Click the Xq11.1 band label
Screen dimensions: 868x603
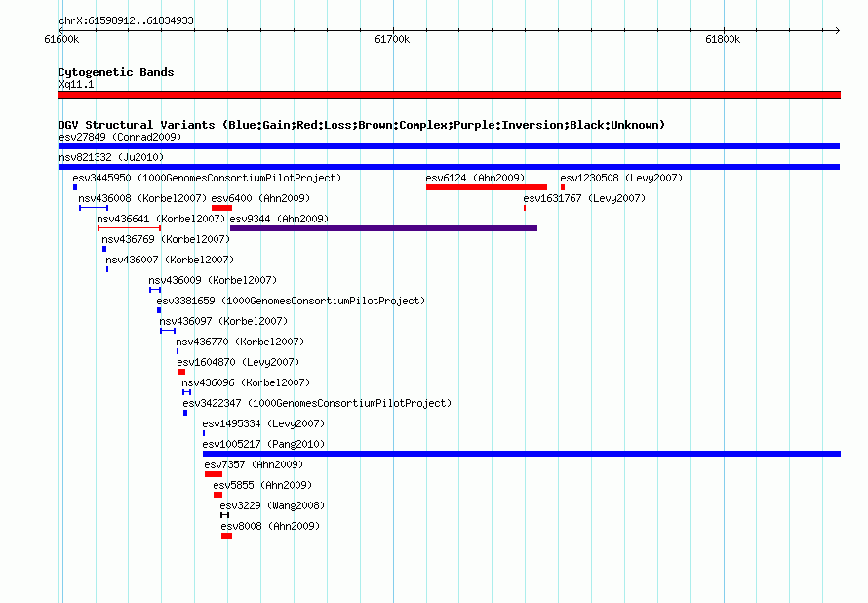pos(76,84)
